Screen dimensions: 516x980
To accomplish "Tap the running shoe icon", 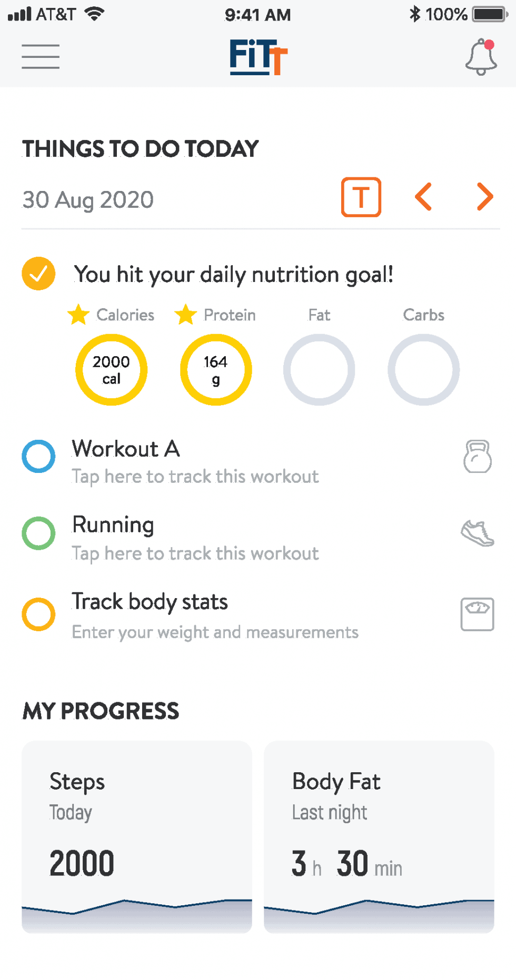I will 477,533.
